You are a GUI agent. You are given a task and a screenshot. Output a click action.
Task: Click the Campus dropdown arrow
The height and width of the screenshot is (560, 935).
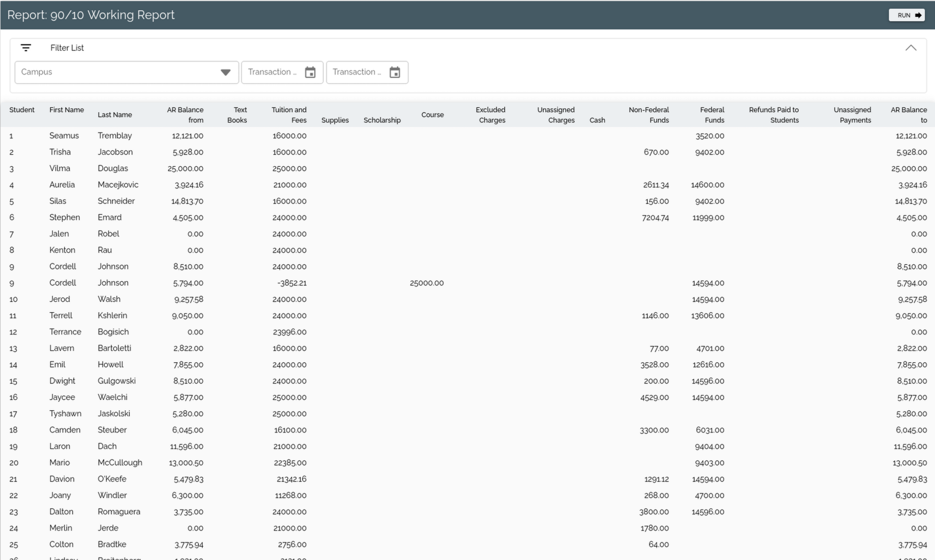pyautogui.click(x=226, y=72)
